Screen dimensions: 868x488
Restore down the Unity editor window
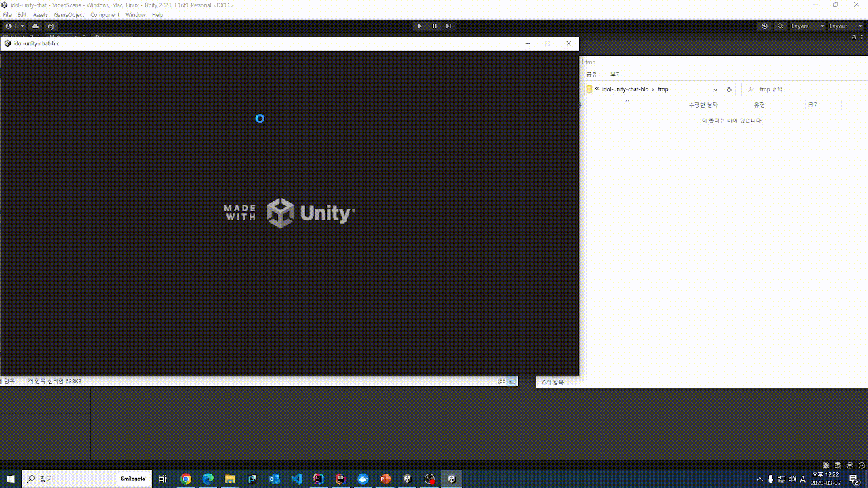coord(835,5)
